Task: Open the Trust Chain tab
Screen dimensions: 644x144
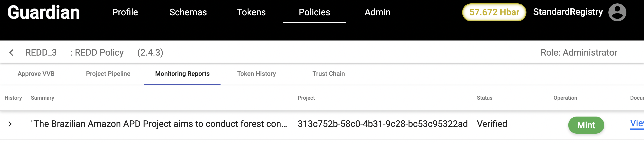Action: 329,74
